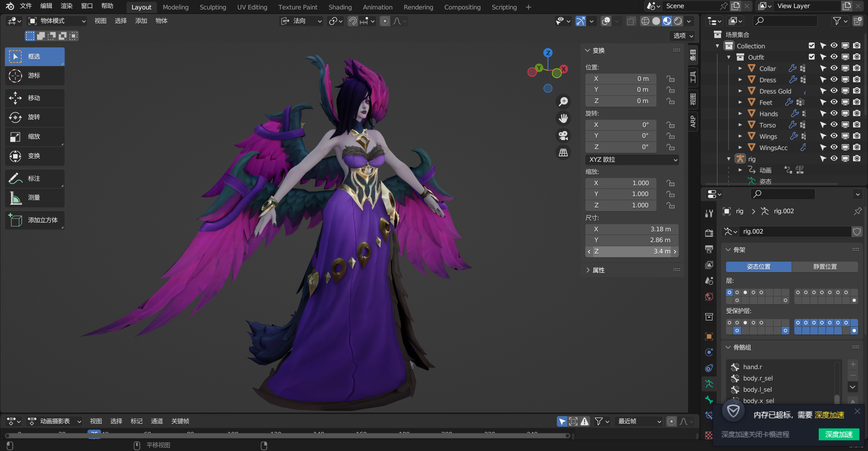This screenshot has width=868, height=451.
Task: Select the Move tool in toolbar
Action: pos(34,98)
